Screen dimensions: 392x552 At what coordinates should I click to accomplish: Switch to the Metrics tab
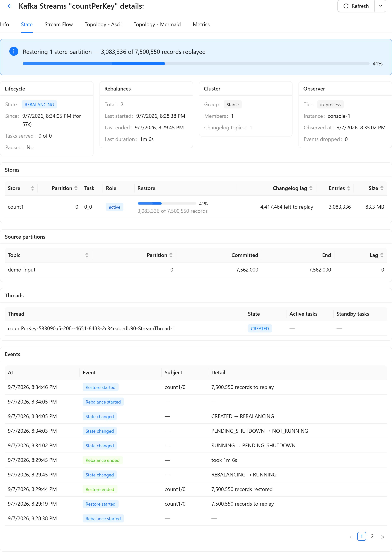pyautogui.click(x=201, y=24)
